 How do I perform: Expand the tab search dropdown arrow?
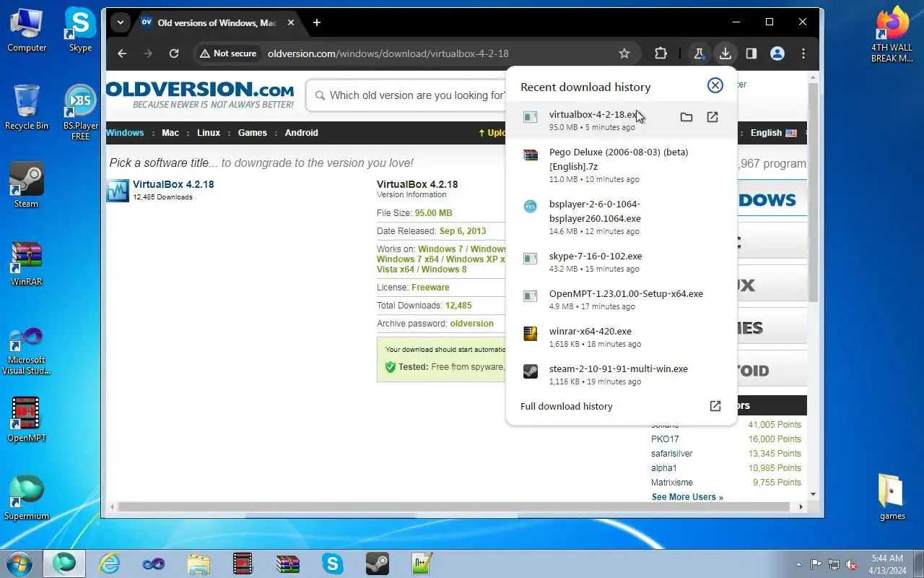pyautogui.click(x=121, y=22)
